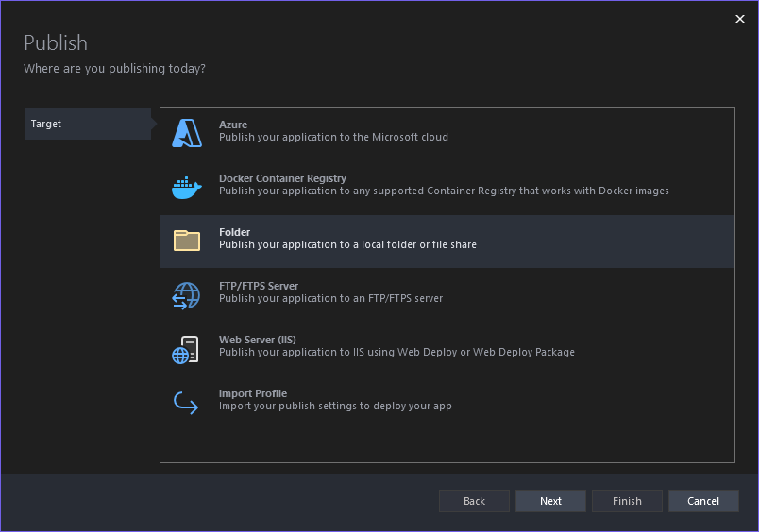Continue with the Next button
759x532 pixels.
coord(551,501)
